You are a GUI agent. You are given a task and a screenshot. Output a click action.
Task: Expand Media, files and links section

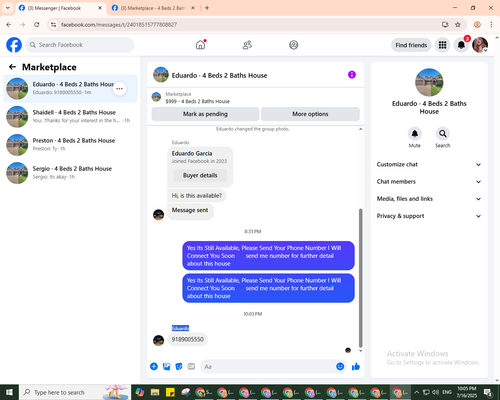(x=429, y=199)
